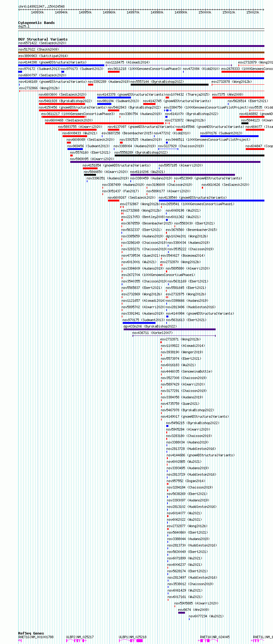Click the chr6:149921947..150024548 coordinates text
This screenshot has height=644, width=273.
pos(41,6)
